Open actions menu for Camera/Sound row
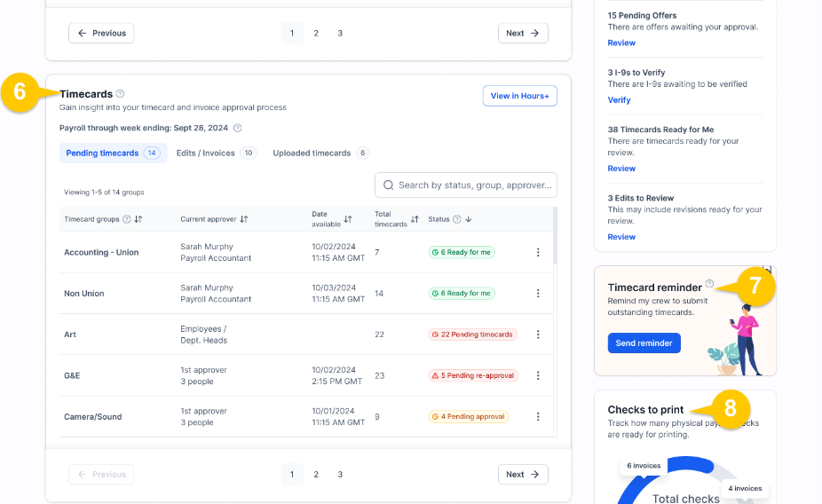 (538, 416)
